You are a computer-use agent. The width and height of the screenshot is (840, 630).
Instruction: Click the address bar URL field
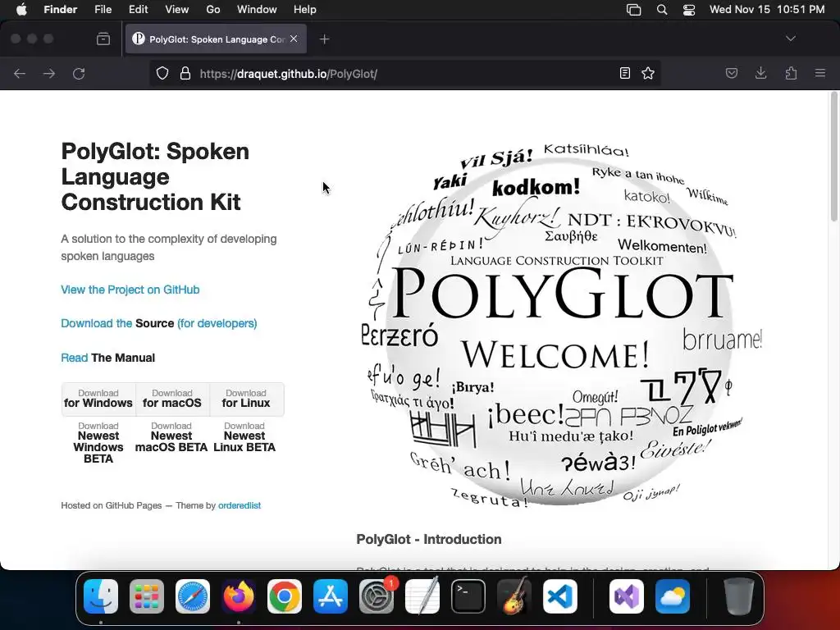pos(404,73)
